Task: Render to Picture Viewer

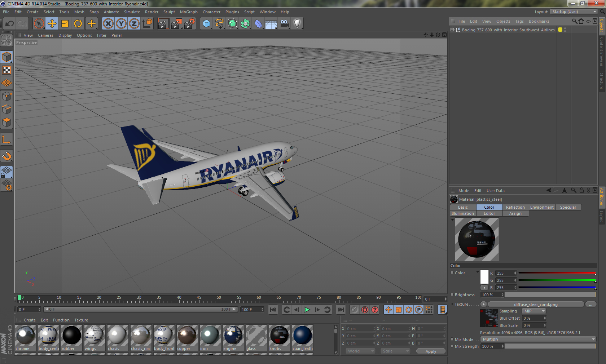Action: 176,24
